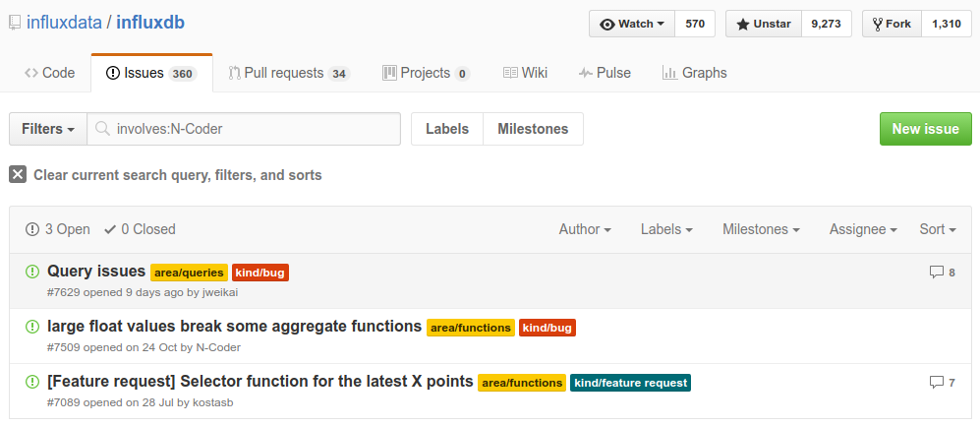Viewport: 980px width, 426px height.
Task: Click the red kind/bug label on Query issues
Action: 260,273
